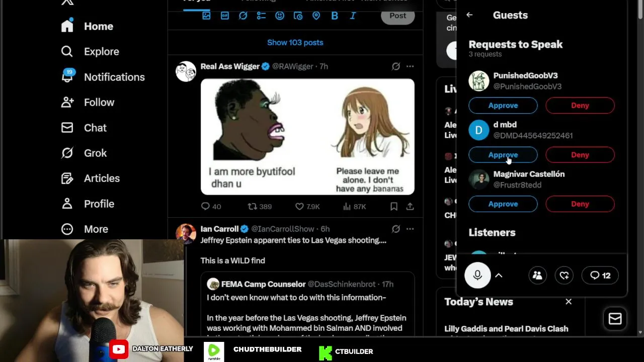The image size is (644, 362).
Task: Toggle the Space microphone mute
Action: pyautogui.click(x=477, y=276)
